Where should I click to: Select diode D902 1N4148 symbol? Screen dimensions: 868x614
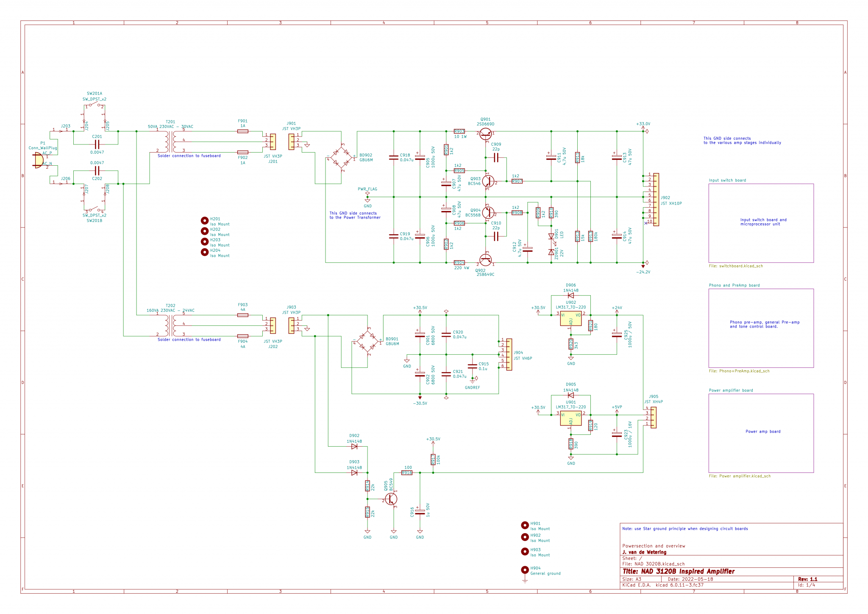point(354,446)
